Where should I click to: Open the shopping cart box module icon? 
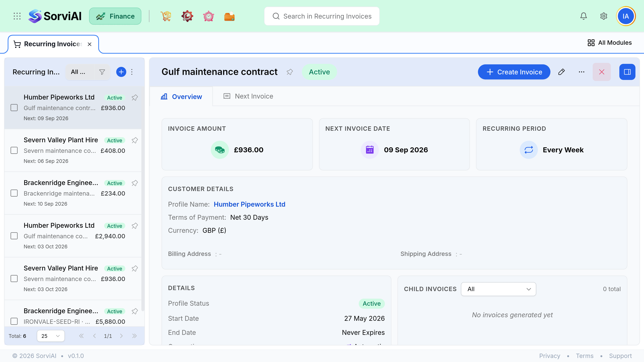(x=166, y=16)
